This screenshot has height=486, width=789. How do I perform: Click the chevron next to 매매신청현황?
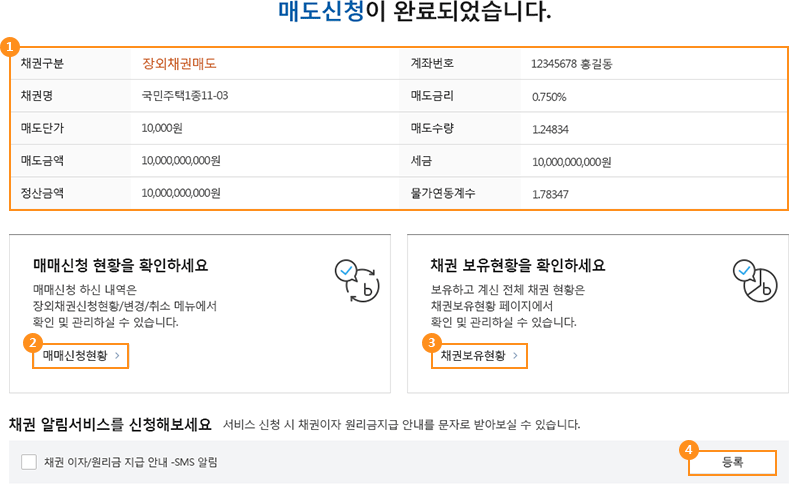tap(117, 356)
